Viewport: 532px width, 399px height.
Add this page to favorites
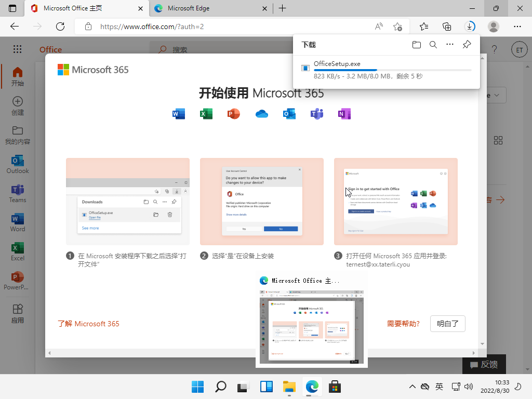397,26
